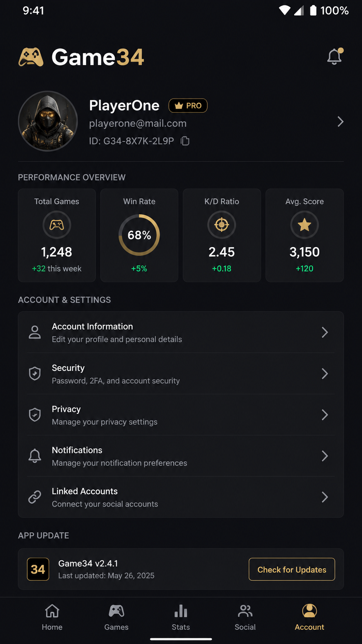362x644 pixels.
Task: Tap the Avg. Score star icon
Action: point(304,225)
